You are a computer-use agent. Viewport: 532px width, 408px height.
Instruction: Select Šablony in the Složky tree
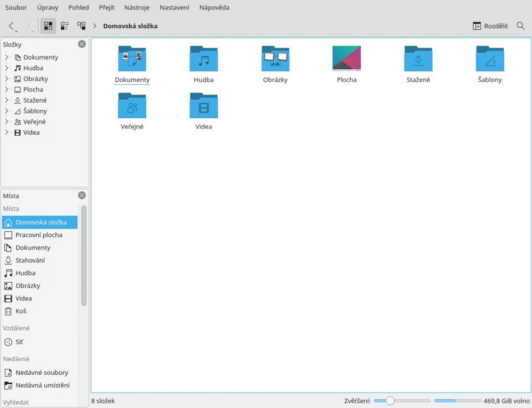pos(30,111)
